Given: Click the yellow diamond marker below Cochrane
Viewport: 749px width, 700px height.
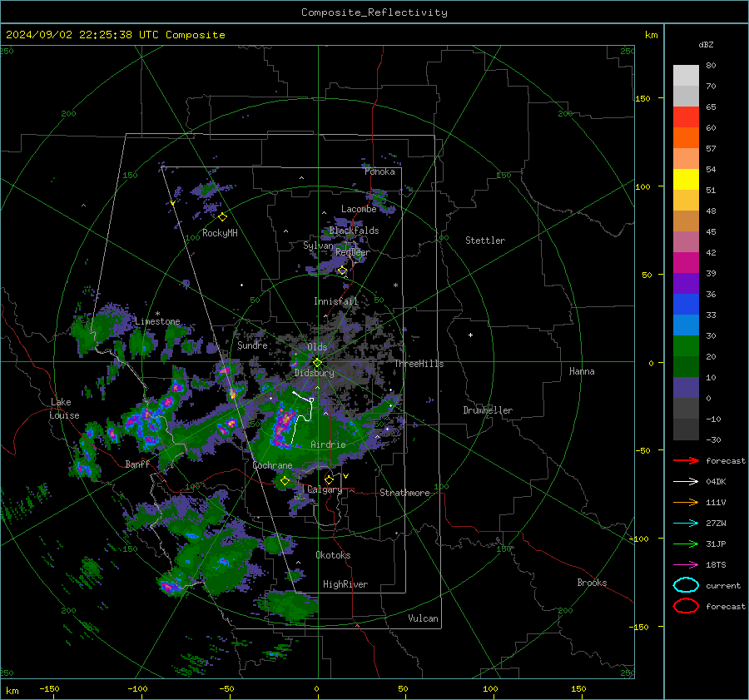Looking at the screenshot, I should pyautogui.click(x=285, y=481).
